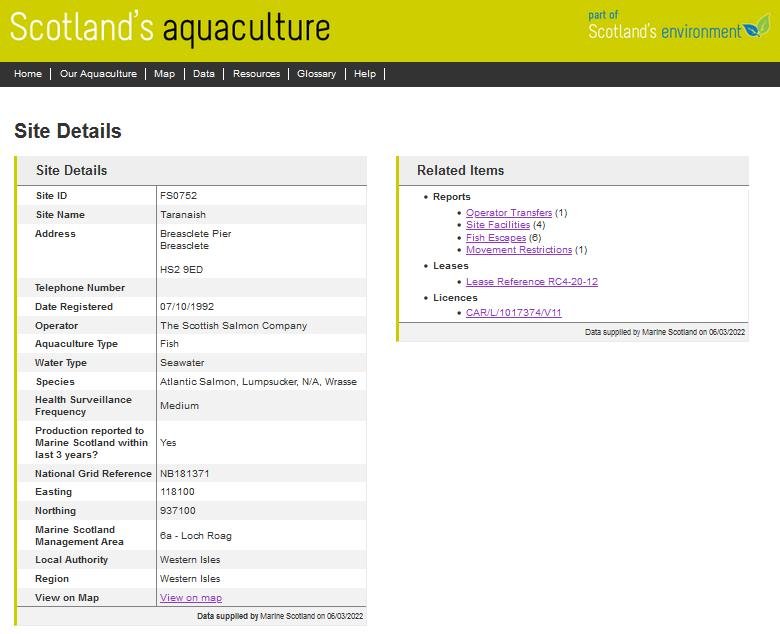Click the Scotland's aquaculture site title

[170, 29]
